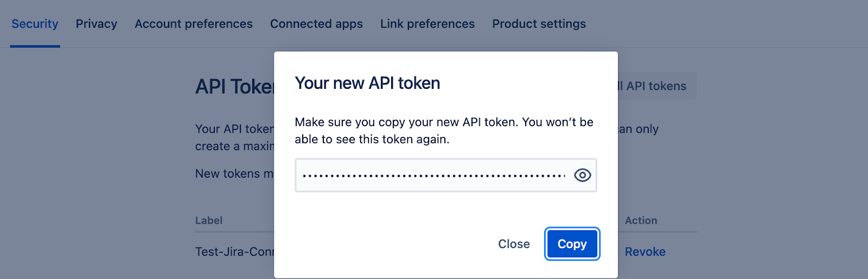Screen dimensions: 868x279
Task: Click the partially hidden 'API tokens' button
Action: 656,86
